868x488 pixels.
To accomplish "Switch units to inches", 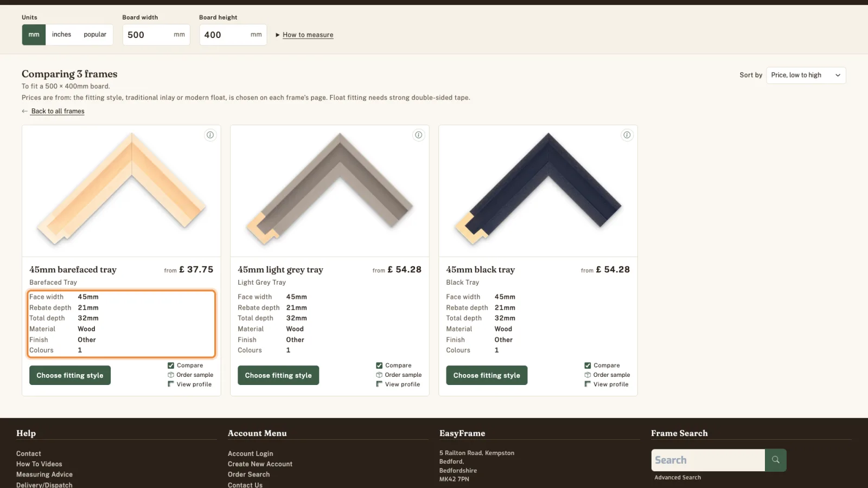I will coord(61,35).
